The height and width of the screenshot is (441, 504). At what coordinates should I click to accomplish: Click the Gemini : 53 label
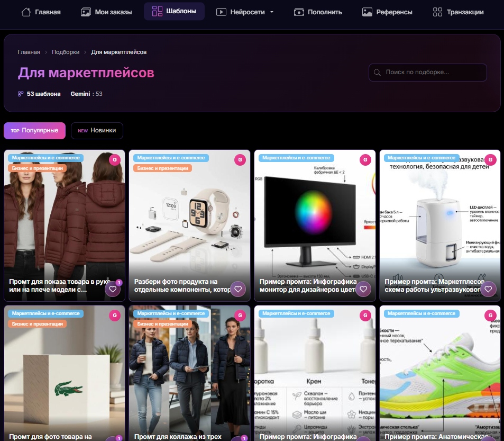click(x=86, y=94)
